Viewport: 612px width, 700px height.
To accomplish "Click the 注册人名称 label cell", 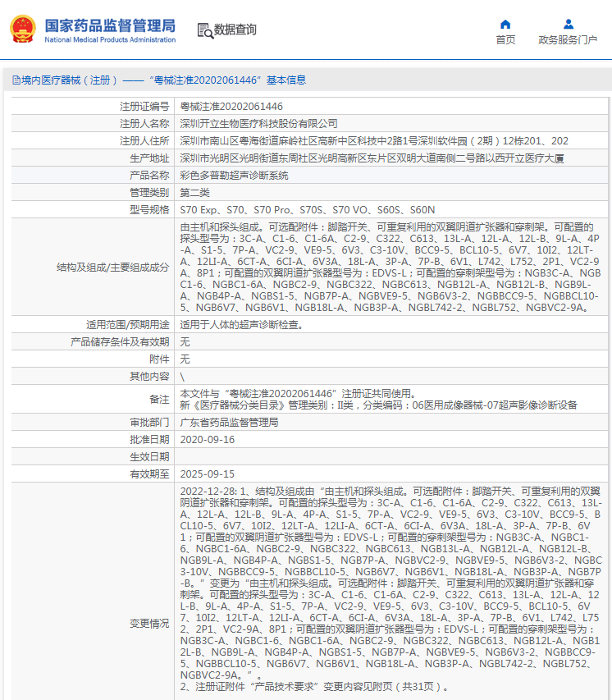I will (93, 124).
